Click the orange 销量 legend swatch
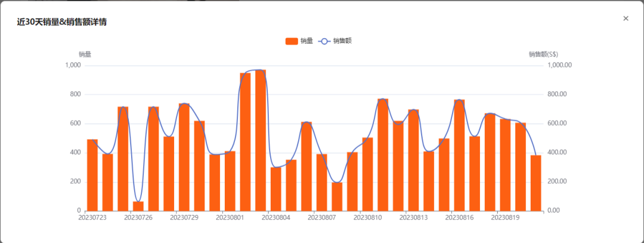 (292, 41)
